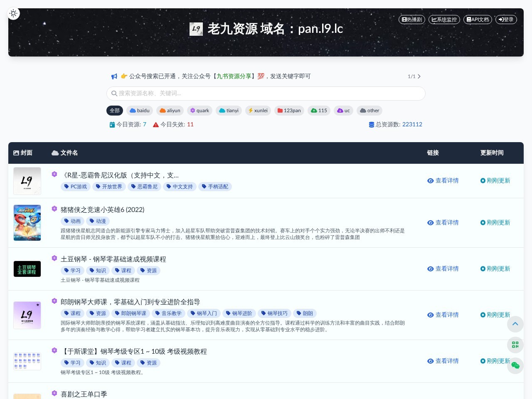The height and width of the screenshot is (399, 532).
Task: Open title 郎朗钢琴大师课
Action: coord(131,302)
